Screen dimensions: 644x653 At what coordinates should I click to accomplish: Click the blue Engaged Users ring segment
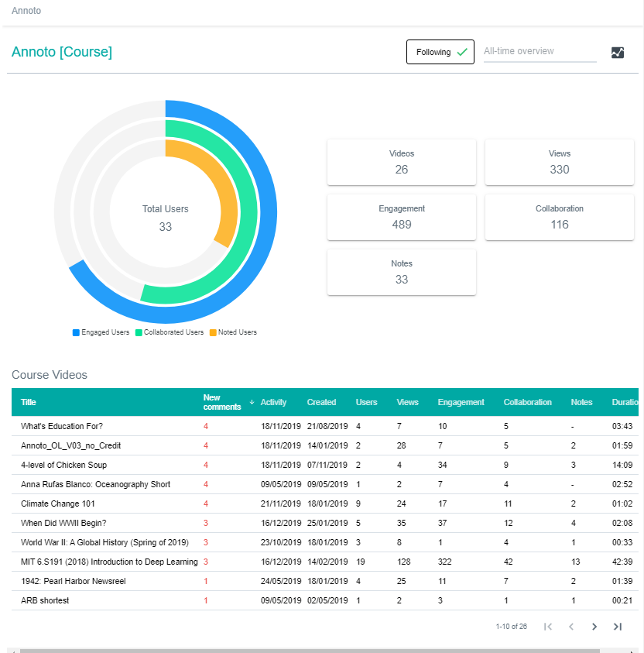(x=267, y=211)
